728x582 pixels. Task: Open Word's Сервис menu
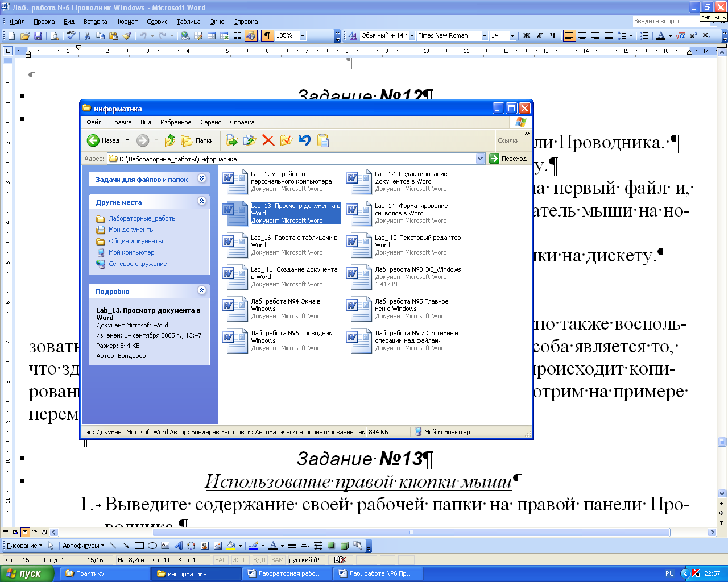(157, 22)
